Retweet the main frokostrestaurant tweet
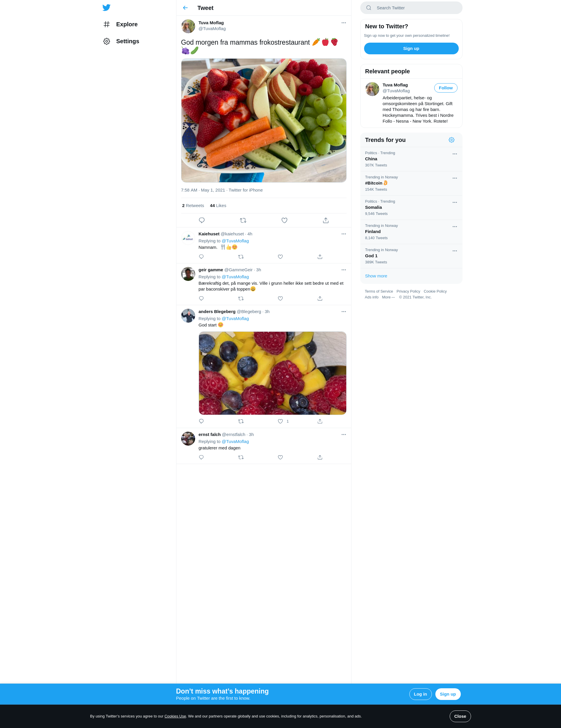 pos(243,220)
